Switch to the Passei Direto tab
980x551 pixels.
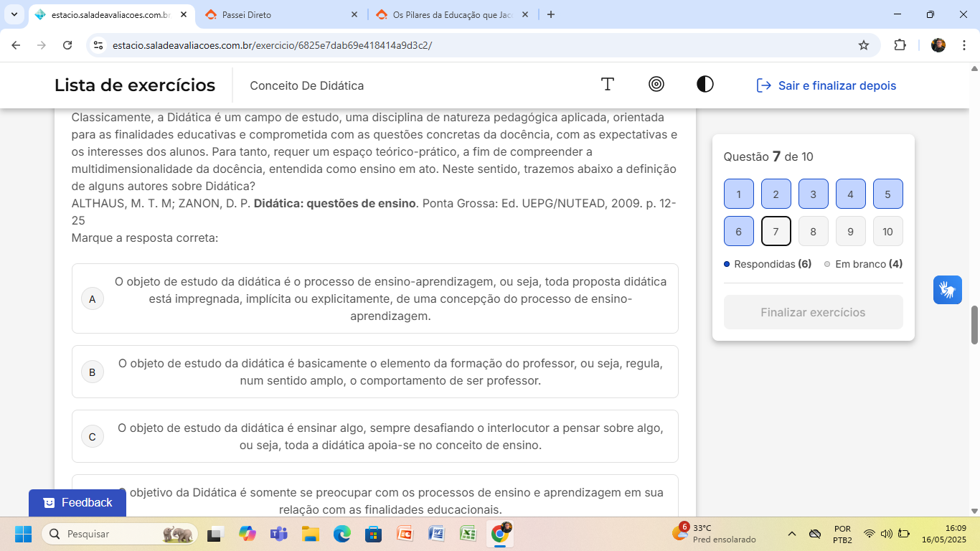tap(280, 14)
